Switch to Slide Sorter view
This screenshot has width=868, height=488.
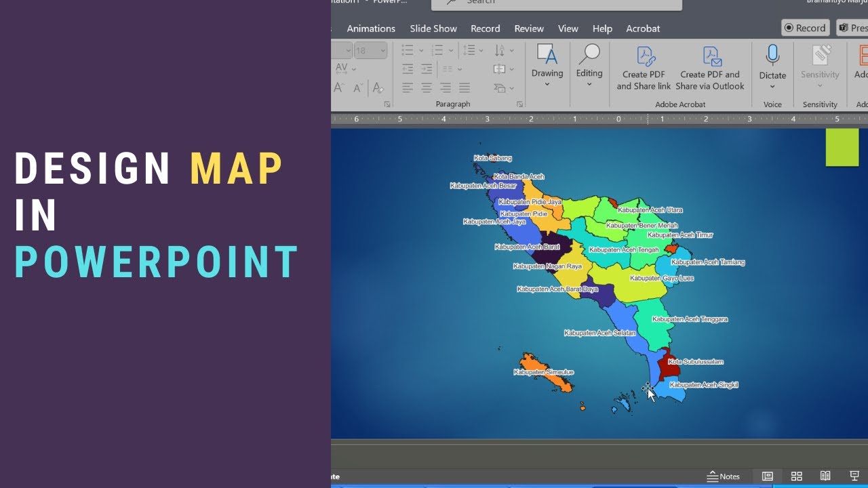pyautogui.click(x=797, y=476)
